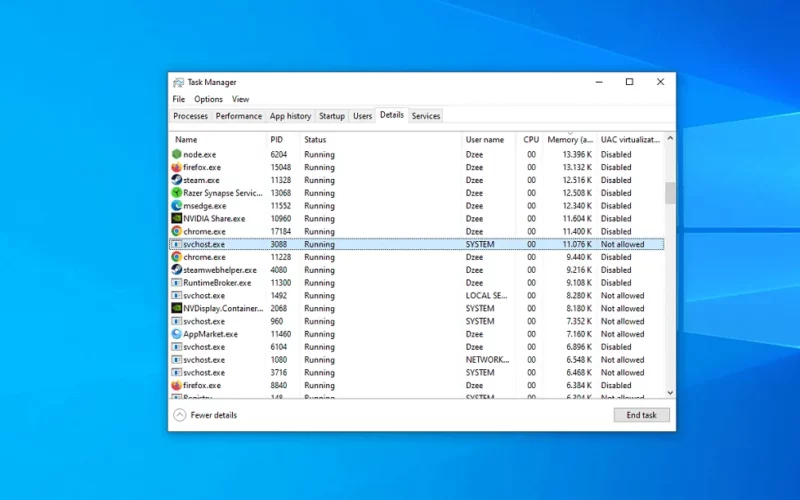Viewport: 800px width, 500px height.
Task: Switch to the Users tab
Action: 362,116
